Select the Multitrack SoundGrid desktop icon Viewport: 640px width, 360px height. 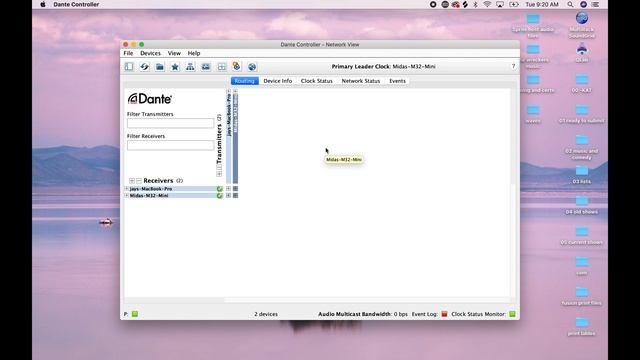click(582, 24)
